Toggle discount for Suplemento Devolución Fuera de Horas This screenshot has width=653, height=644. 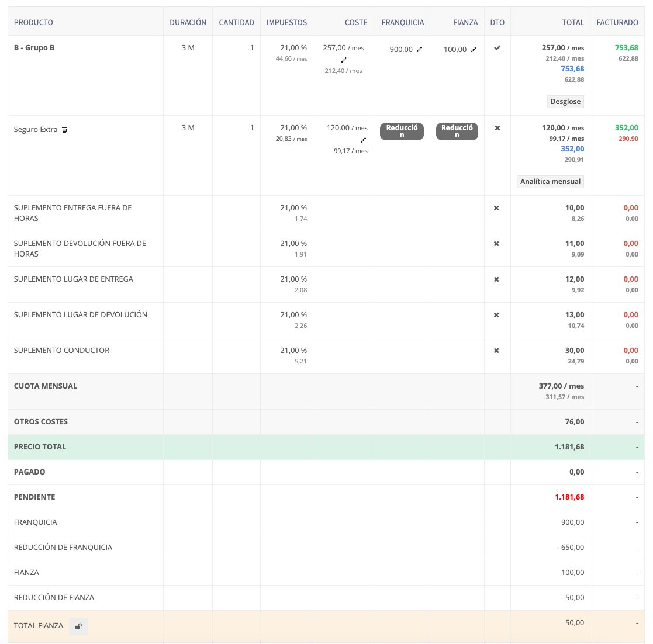496,244
